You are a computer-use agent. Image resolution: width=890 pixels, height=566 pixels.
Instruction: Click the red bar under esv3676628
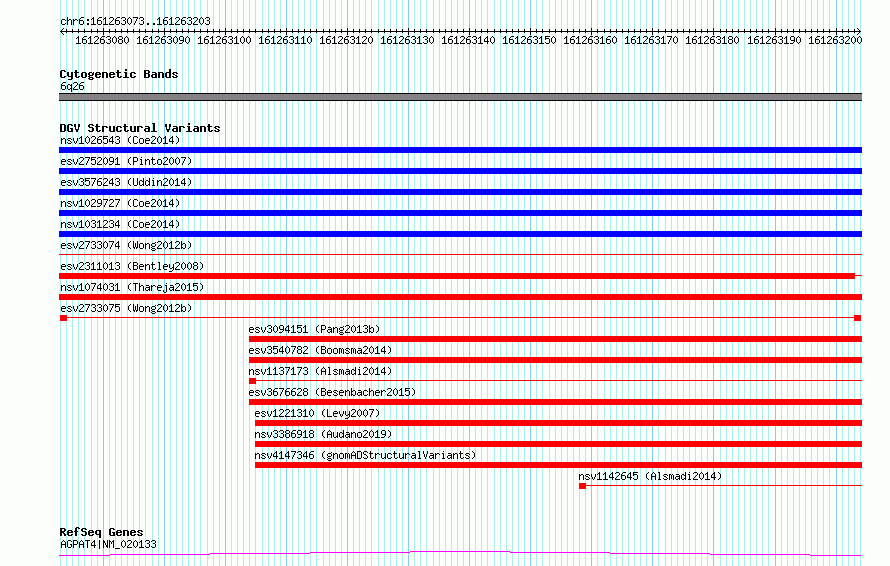point(555,402)
